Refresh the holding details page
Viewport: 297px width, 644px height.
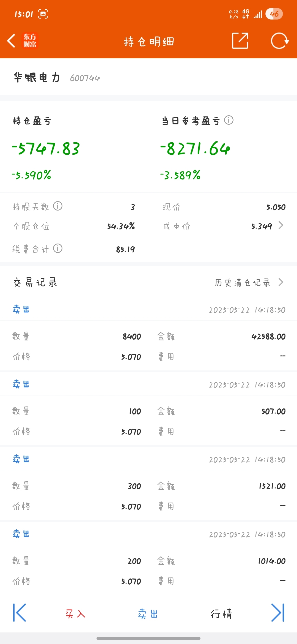click(x=279, y=41)
